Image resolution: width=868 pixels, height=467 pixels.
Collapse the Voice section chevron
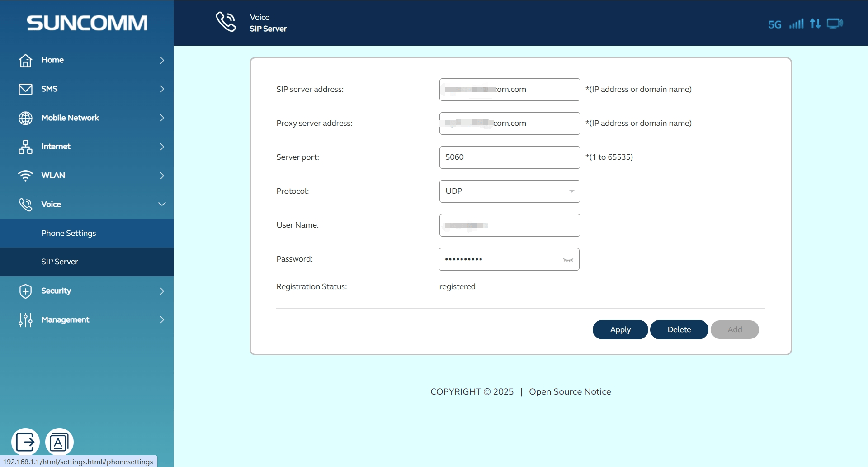162,204
